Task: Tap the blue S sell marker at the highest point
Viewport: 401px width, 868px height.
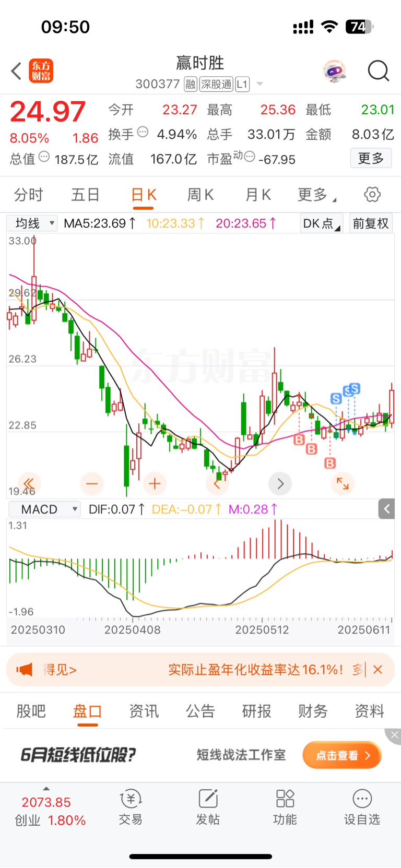Action: pyautogui.click(x=355, y=389)
